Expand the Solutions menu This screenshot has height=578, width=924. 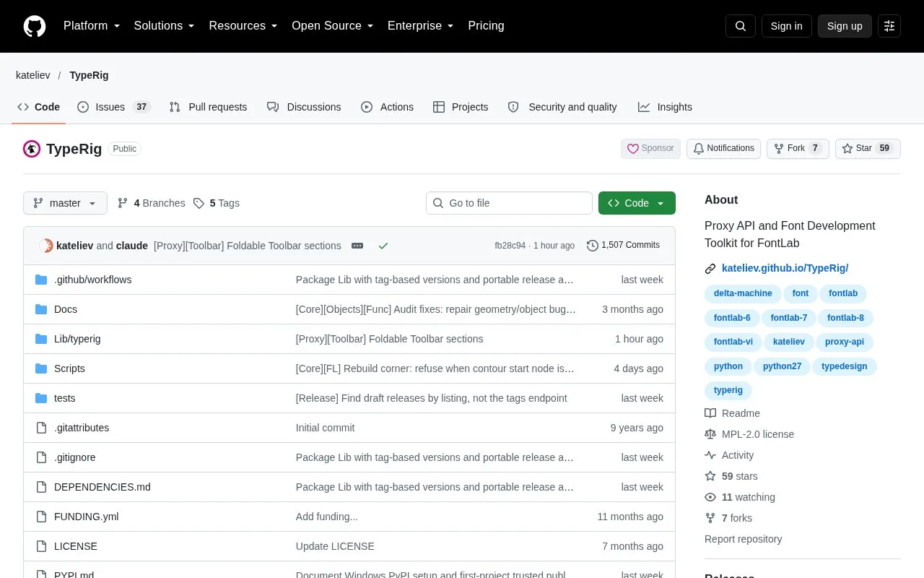tap(165, 26)
